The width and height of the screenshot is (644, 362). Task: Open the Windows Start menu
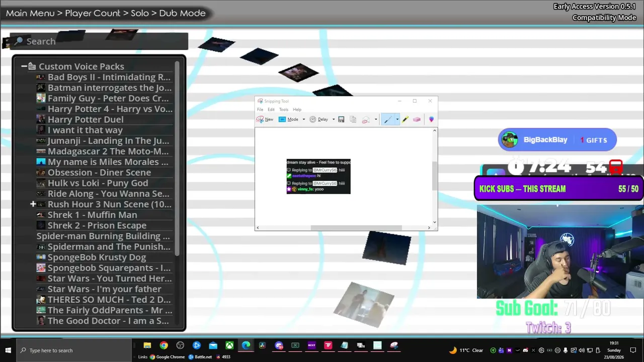coord(8,350)
